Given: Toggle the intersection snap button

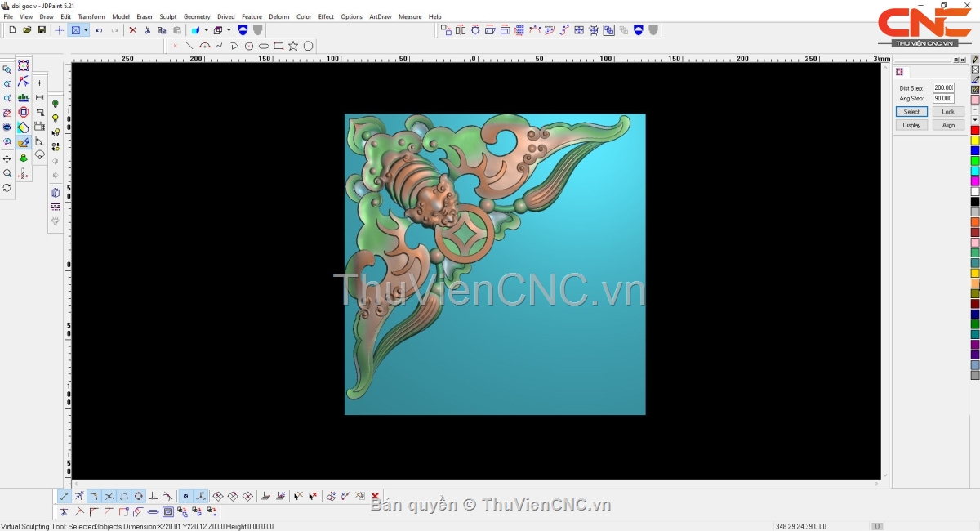Looking at the screenshot, I should coord(109,496).
